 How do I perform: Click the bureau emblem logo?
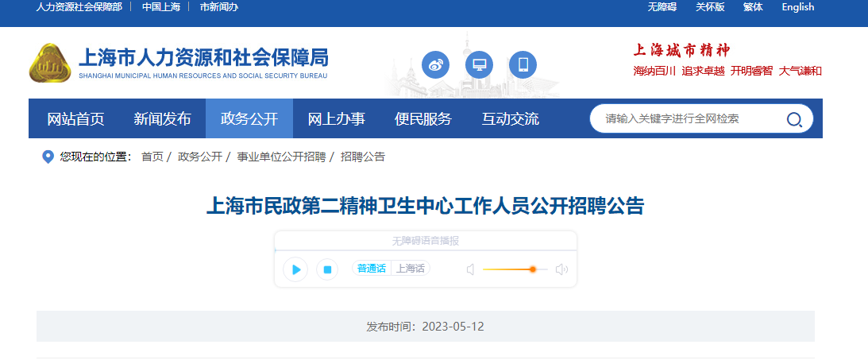pyautogui.click(x=50, y=63)
